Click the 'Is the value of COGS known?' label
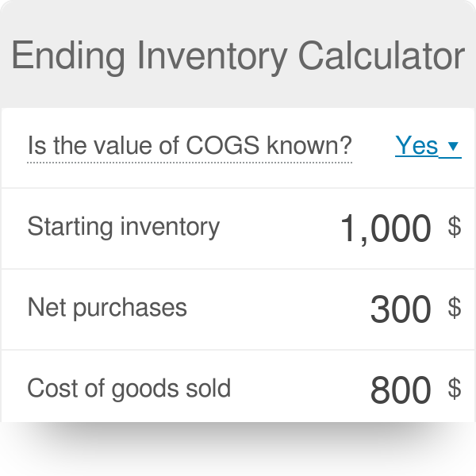Screen dimensions: 476x476 click(189, 146)
